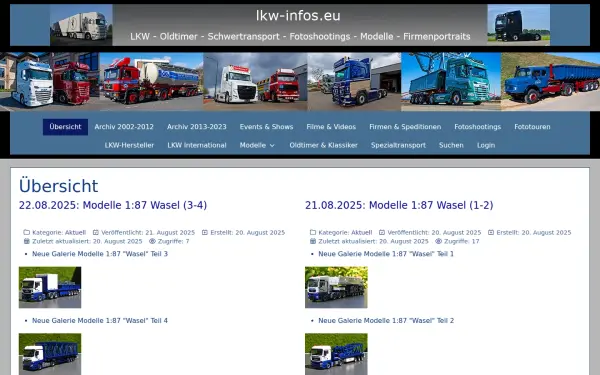Expand the Modelle dropdown menu

tap(257, 145)
